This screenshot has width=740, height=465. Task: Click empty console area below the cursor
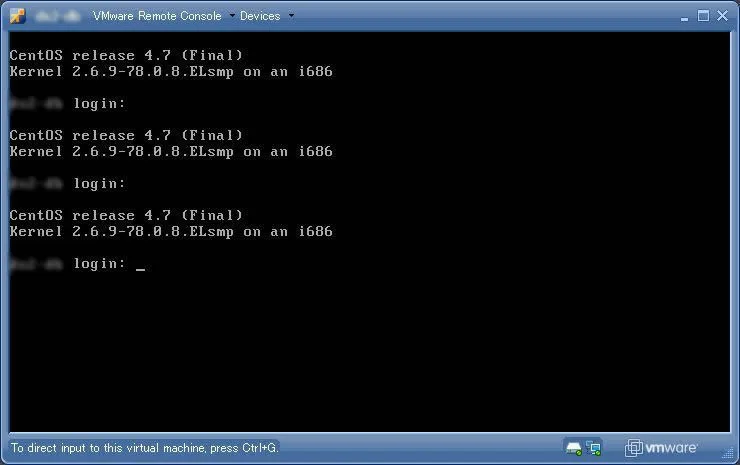[370, 350]
